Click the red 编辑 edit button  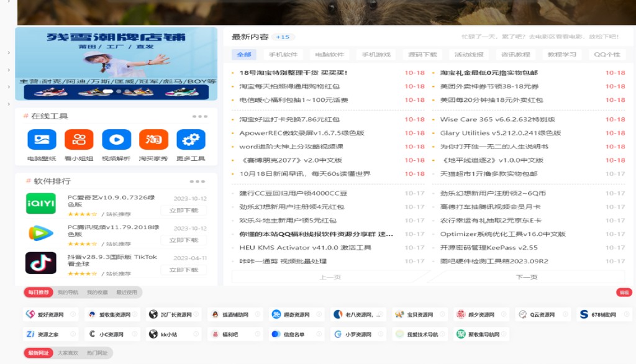[x=624, y=292]
